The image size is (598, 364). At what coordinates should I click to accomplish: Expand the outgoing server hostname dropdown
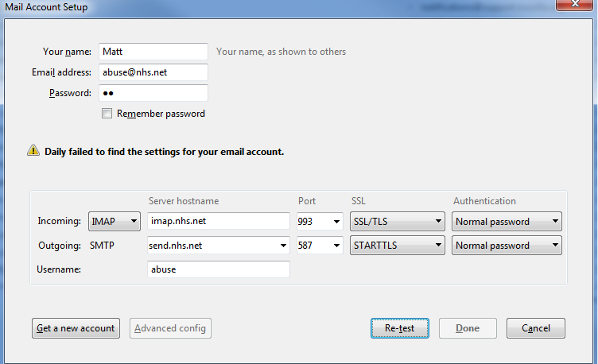tap(284, 246)
